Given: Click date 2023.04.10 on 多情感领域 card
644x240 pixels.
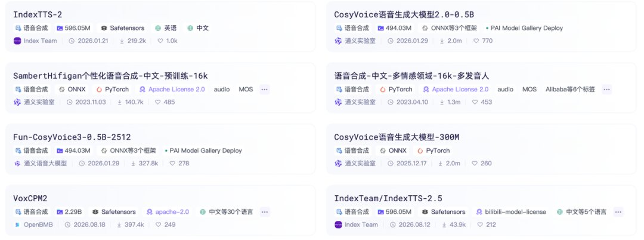Looking at the screenshot, I should [x=411, y=102].
